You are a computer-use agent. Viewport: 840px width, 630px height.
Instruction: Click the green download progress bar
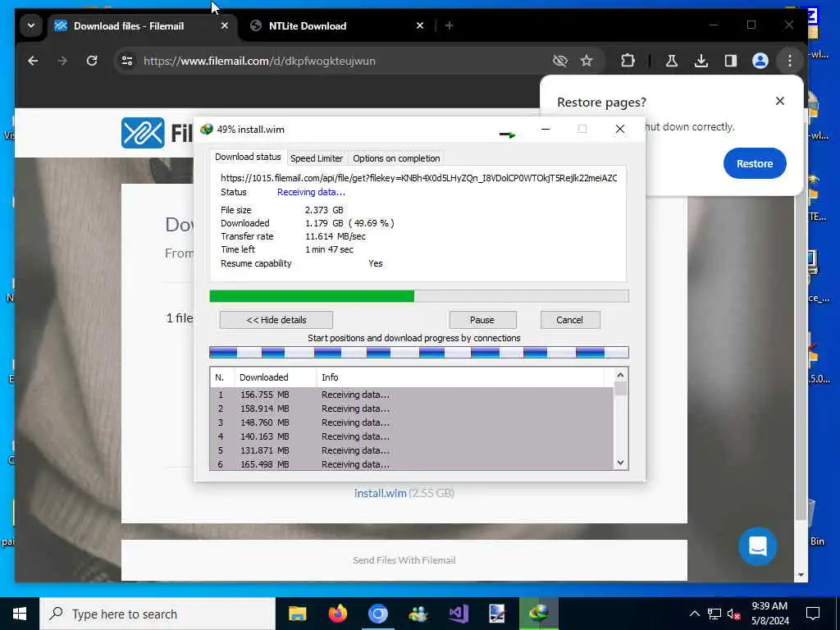pyautogui.click(x=419, y=295)
